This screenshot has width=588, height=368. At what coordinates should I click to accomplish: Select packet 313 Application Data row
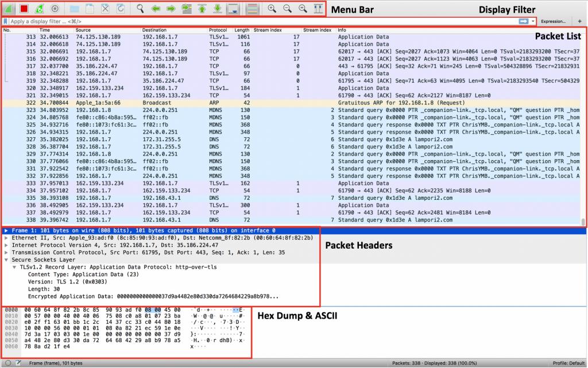click(x=292, y=37)
